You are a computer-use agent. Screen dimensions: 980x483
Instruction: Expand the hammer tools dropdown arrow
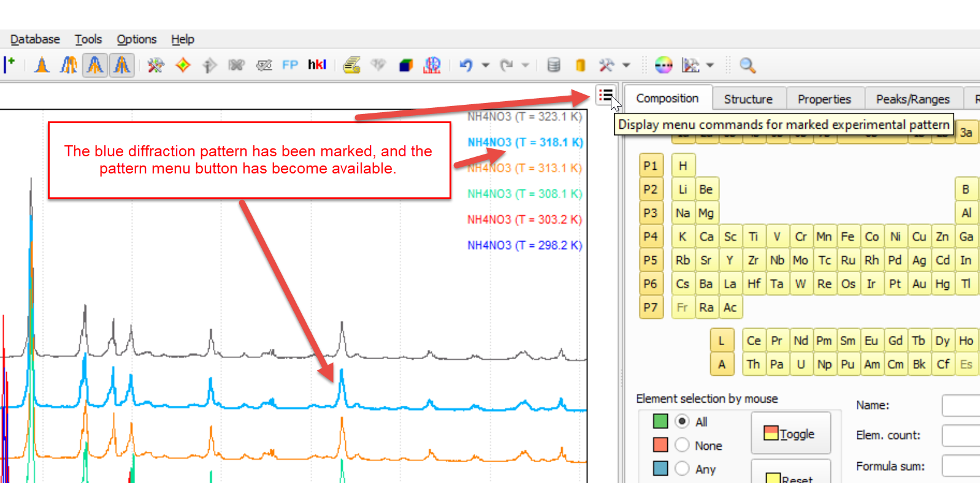click(x=626, y=65)
